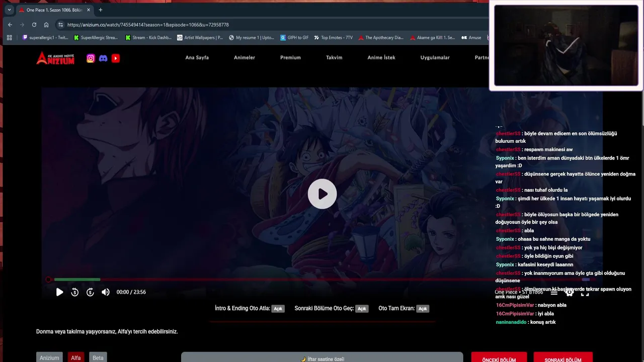
Task: Open Top Emotes - 7TV bookmark
Action: [x=334, y=38]
